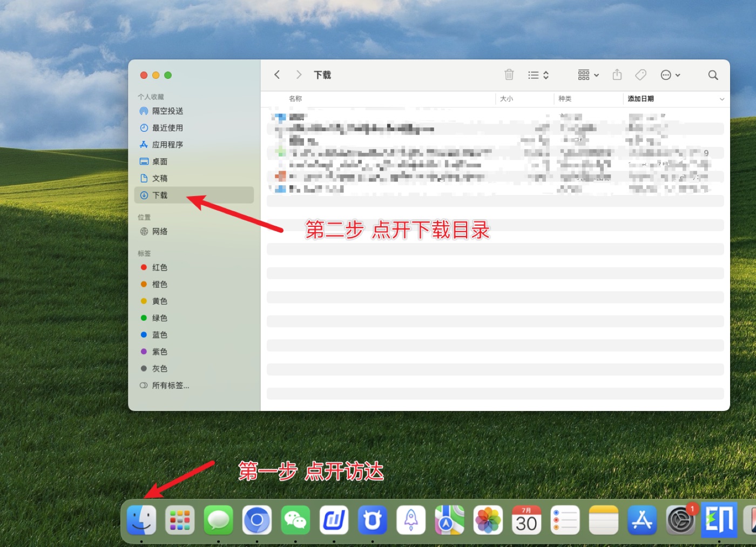Open WeChat from the Dock
The height and width of the screenshot is (547, 756).
pos(295,520)
